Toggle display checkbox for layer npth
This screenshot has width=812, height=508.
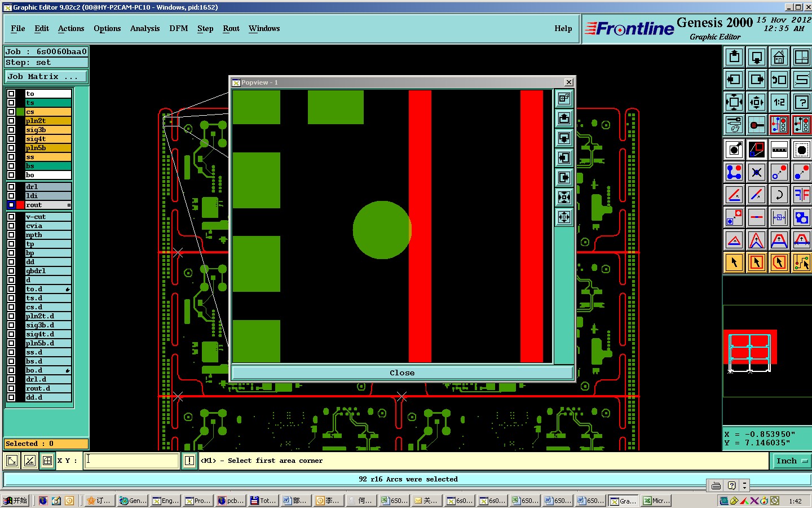pos(11,235)
